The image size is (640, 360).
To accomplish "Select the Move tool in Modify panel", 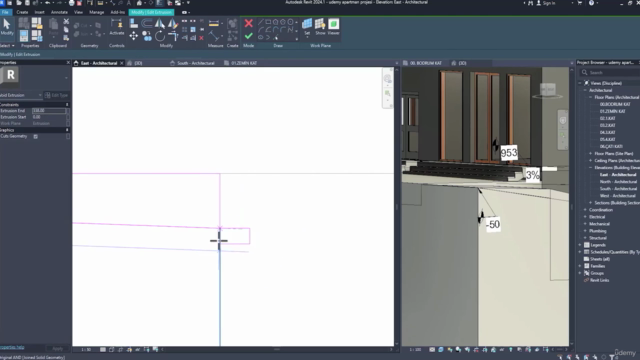I will tap(133, 37).
